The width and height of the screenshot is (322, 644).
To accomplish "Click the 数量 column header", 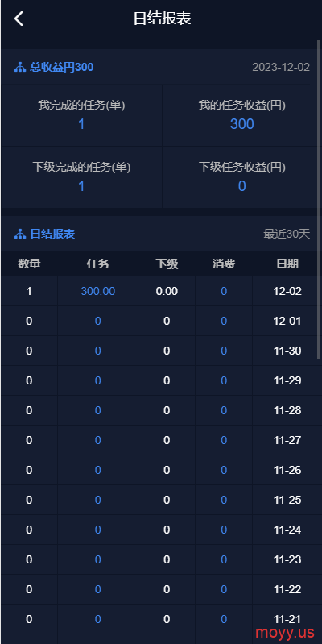I will point(29,264).
